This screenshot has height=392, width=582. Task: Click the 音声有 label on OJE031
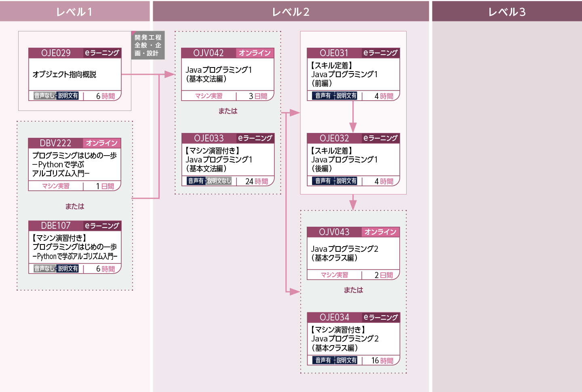323,96
